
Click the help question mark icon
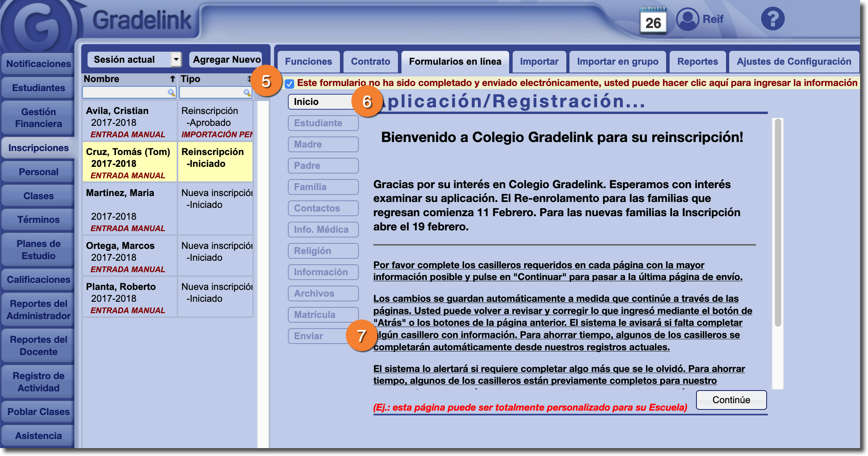pyautogui.click(x=773, y=19)
